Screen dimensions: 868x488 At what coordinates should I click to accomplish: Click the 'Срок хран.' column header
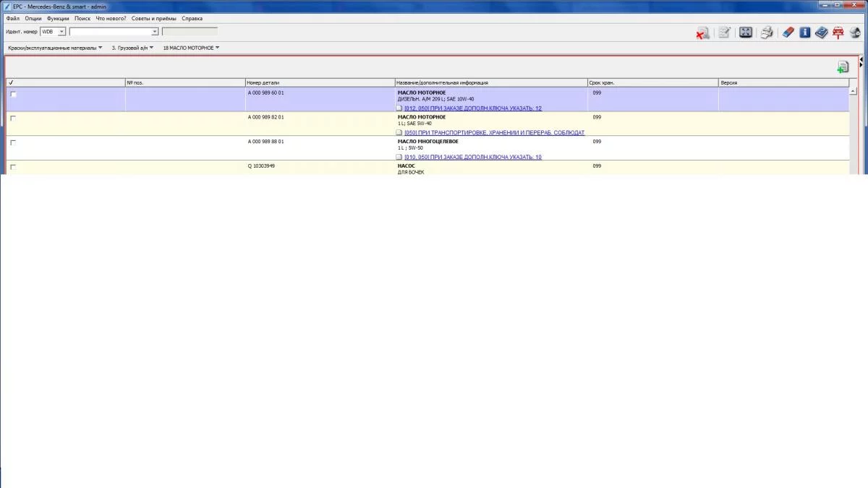[652, 82]
